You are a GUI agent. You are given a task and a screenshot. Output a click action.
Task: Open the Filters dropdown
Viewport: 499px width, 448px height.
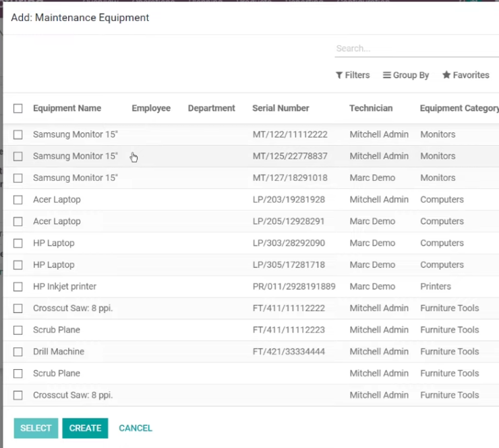pos(353,75)
